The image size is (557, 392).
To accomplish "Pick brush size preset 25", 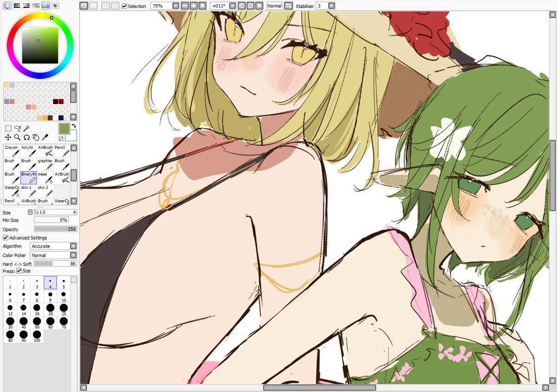I will [64, 310].
